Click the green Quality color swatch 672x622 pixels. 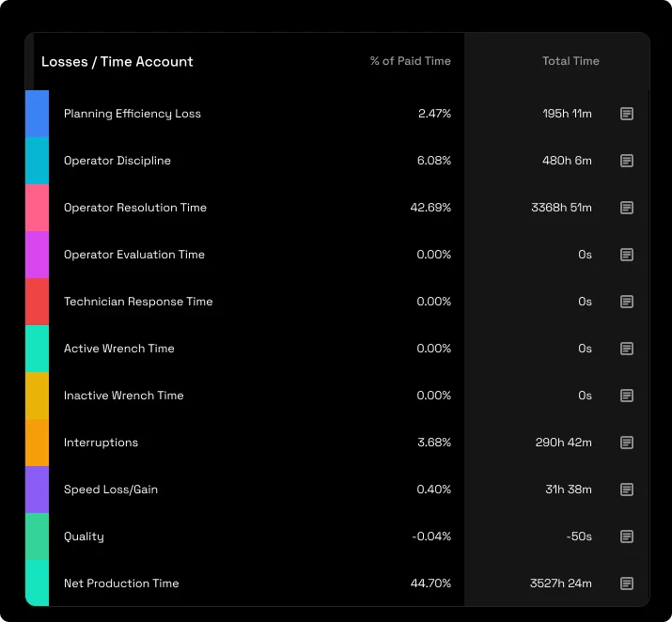tap(37, 536)
